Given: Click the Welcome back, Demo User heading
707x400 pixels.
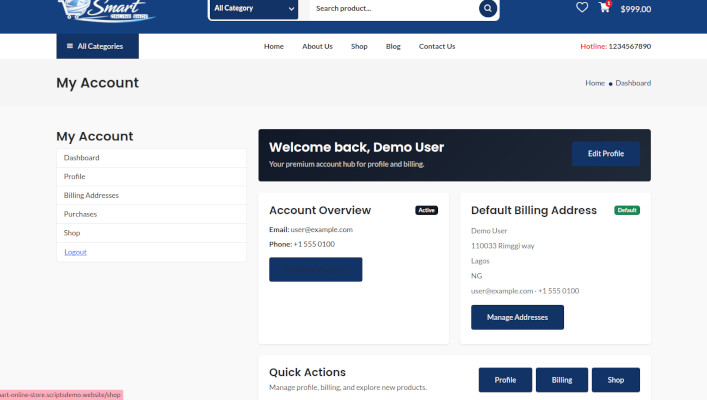Looking at the screenshot, I should (x=356, y=147).
